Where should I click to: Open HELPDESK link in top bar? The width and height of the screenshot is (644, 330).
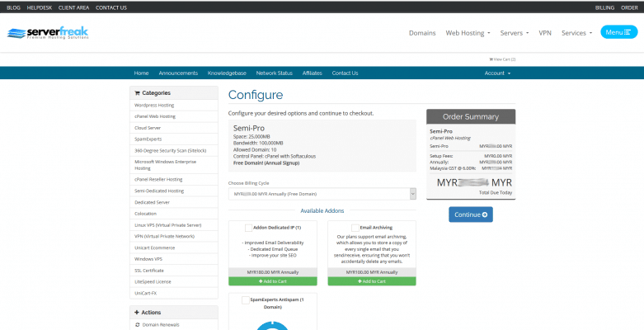click(40, 7)
